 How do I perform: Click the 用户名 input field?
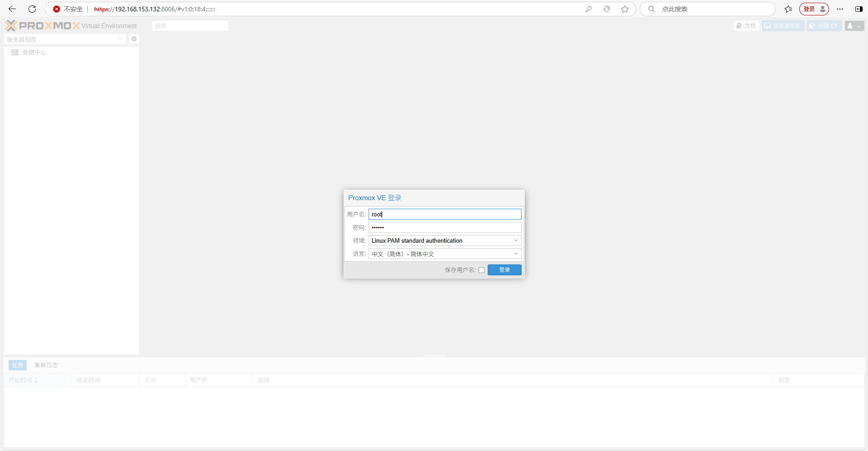coord(445,214)
